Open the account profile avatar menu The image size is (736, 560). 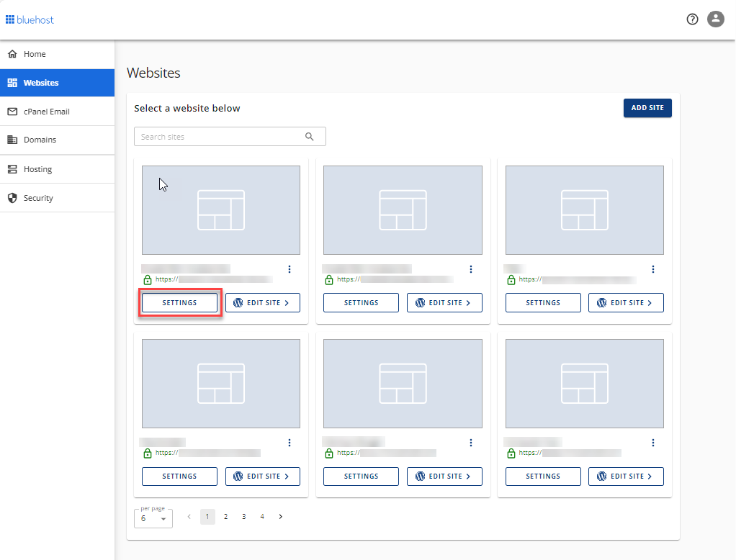(x=715, y=19)
